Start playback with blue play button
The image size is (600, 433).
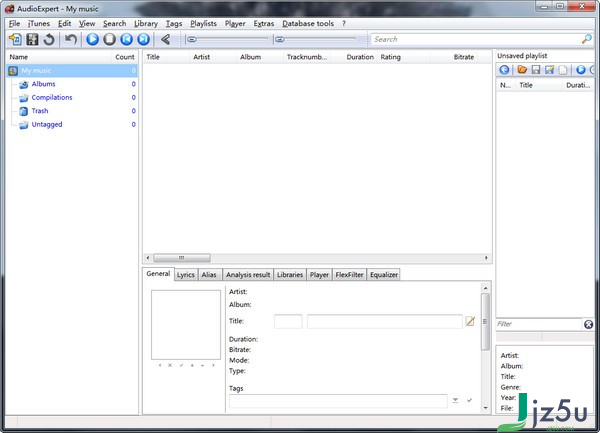coord(92,39)
